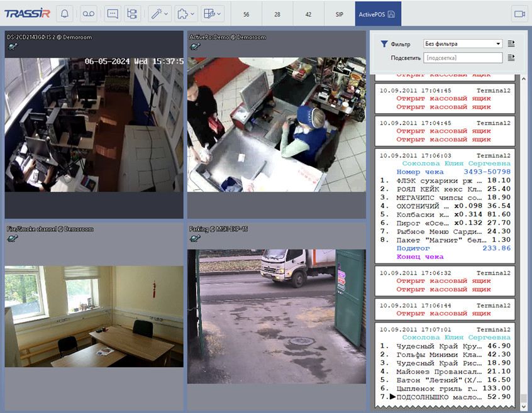The height and width of the screenshot is (413, 532).
Task: Select the 42 layout tab
Action: (308, 13)
